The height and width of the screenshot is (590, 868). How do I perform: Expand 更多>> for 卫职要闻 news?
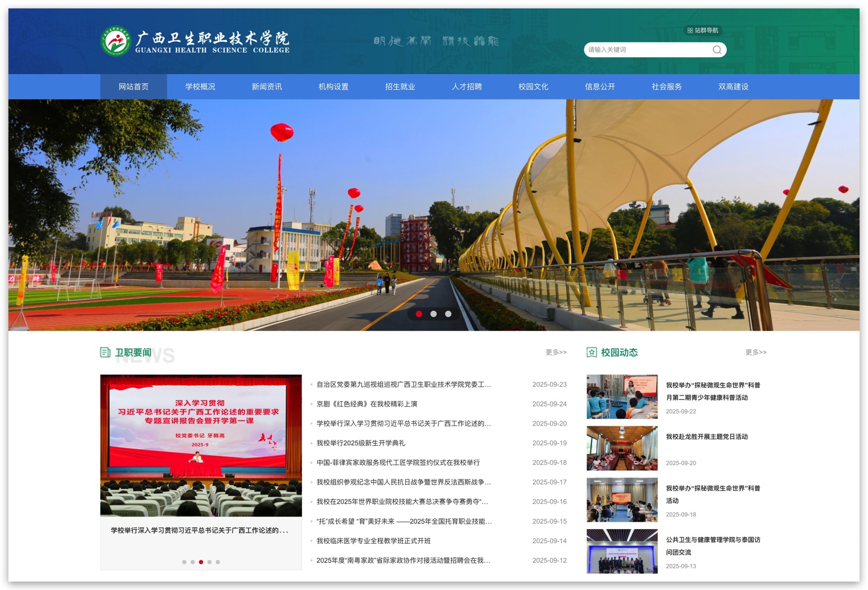point(556,352)
